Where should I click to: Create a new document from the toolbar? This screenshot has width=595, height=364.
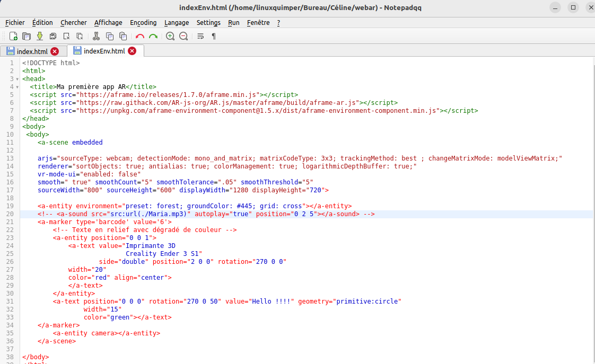[13, 37]
